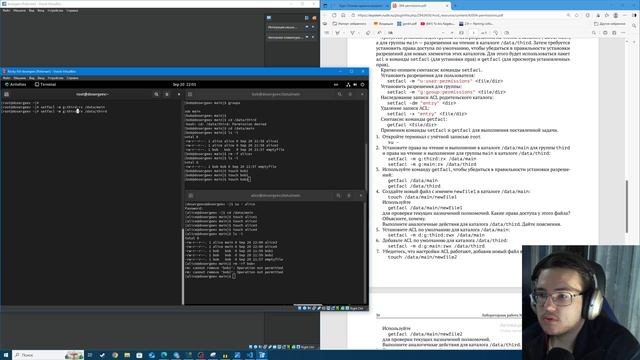Click the PDF save icon
This screenshot has width=640, height=360.
[614, 33]
